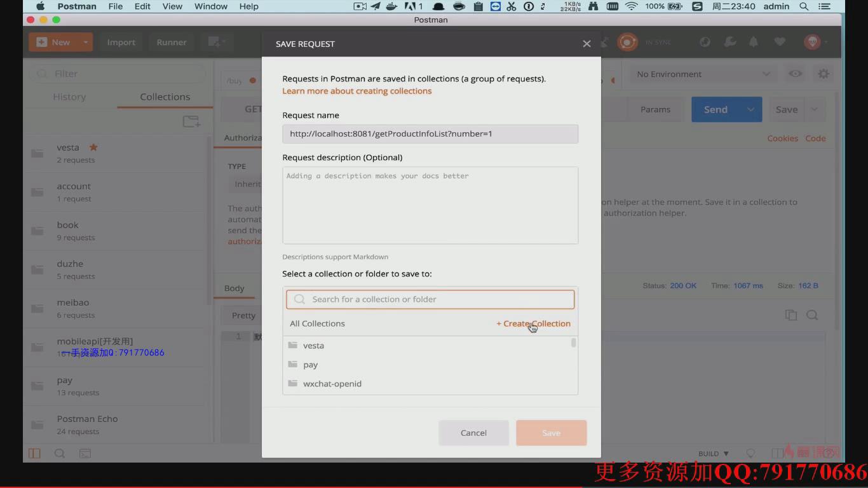Click the battery icon in menu bar
The height and width of the screenshot is (488, 868).
pos(675,6)
